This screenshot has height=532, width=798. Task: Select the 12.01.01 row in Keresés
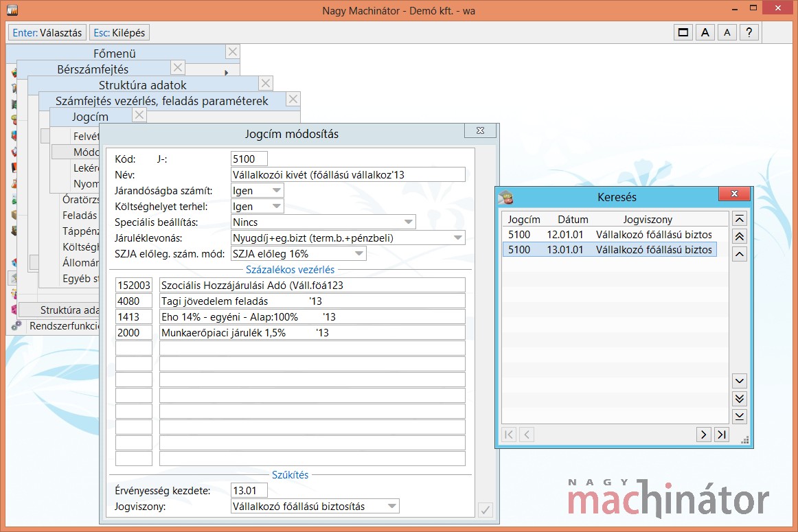[x=609, y=235]
